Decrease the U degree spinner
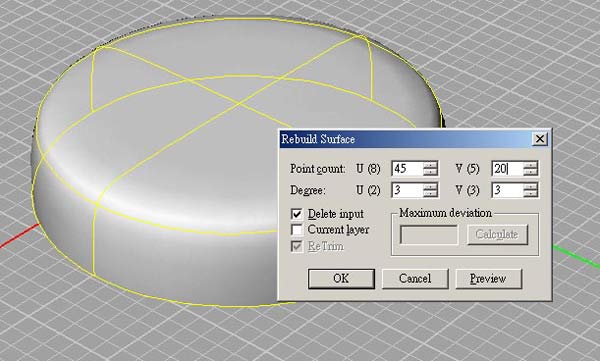600x361 pixels. click(430, 194)
